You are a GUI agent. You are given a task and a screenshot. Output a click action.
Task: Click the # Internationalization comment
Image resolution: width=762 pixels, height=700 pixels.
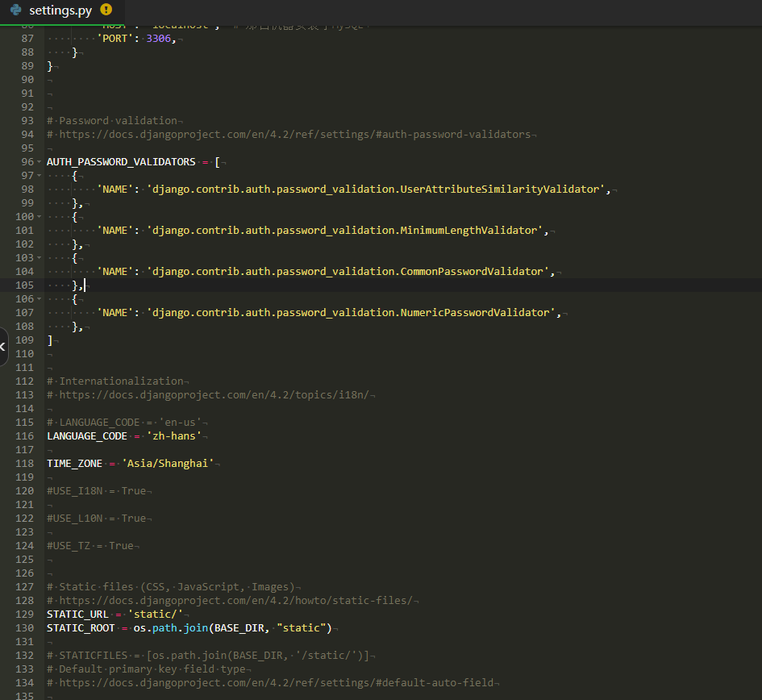click(x=115, y=381)
